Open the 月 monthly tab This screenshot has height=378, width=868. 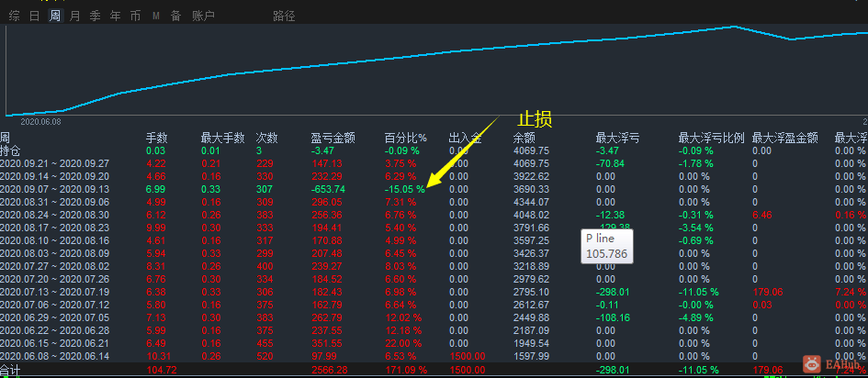(74, 16)
